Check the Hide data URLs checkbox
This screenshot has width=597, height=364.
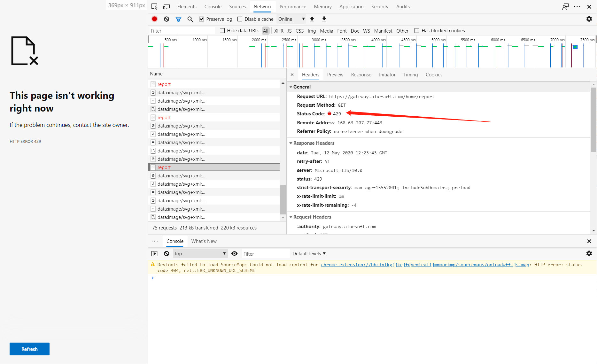coord(222,31)
